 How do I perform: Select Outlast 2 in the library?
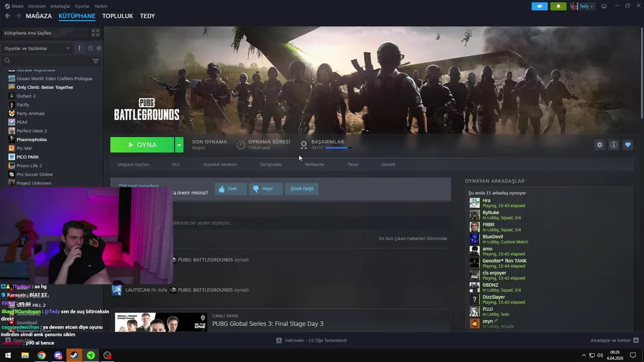click(26, 96)
